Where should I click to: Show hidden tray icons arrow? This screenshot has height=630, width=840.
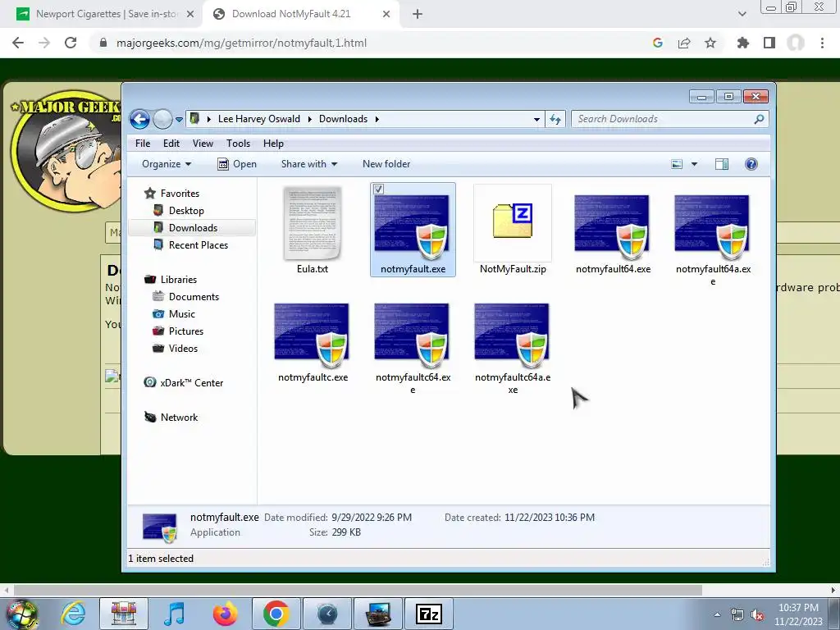717,614
